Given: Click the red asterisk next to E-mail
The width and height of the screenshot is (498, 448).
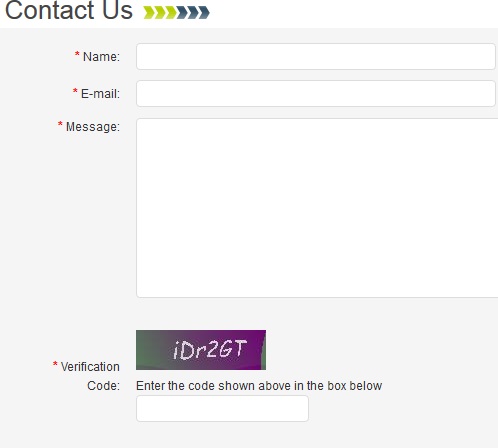Looking at the screenshot, I should tap(75, 91).
